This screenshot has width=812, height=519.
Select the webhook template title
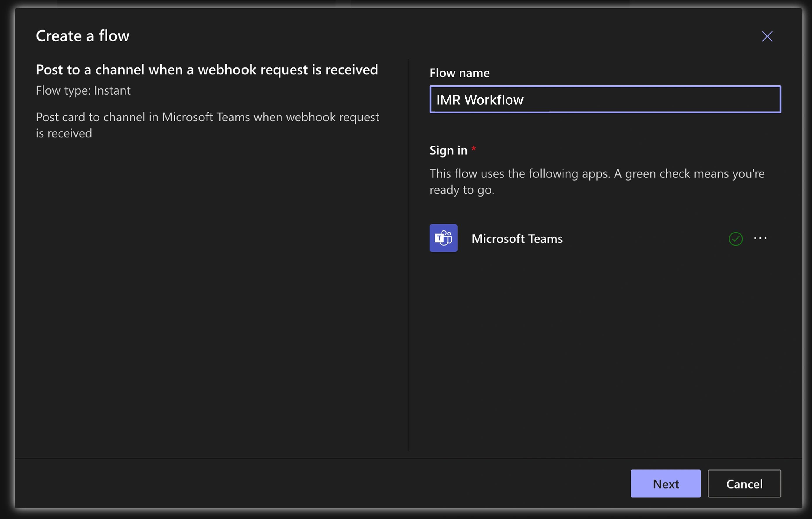tap(207, 70)
